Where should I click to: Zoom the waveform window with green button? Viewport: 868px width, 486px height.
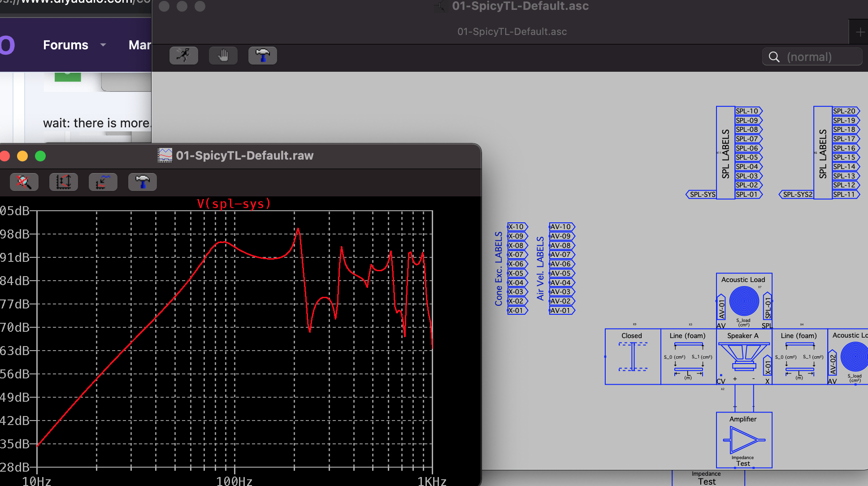(40, 156)
